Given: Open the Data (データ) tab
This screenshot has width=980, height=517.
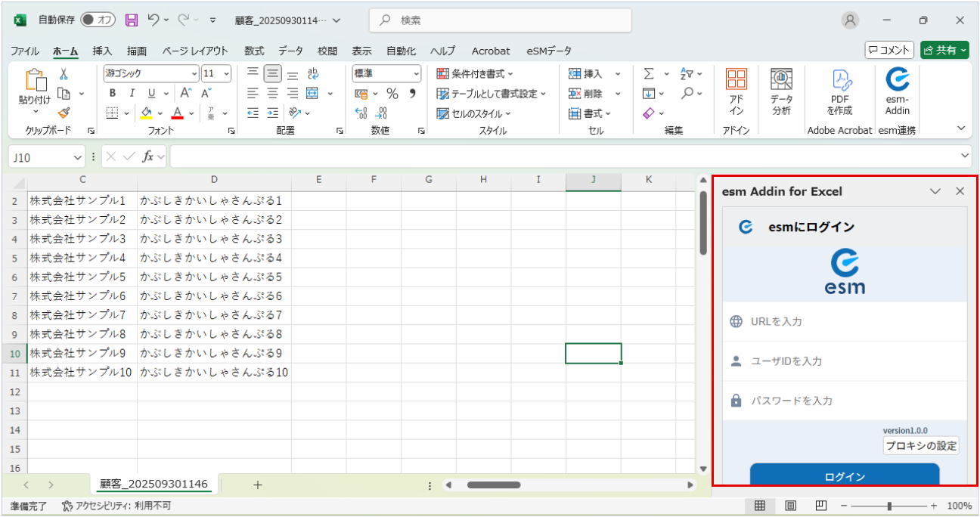Looking at the screenshot, I should pyautogui.click(x=290, y=51).
